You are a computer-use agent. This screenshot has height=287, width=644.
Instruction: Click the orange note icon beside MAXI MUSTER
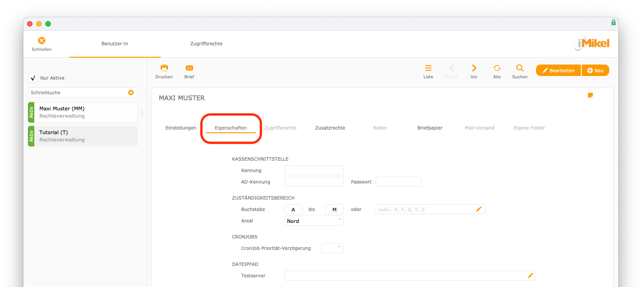[x=590, y=95]
